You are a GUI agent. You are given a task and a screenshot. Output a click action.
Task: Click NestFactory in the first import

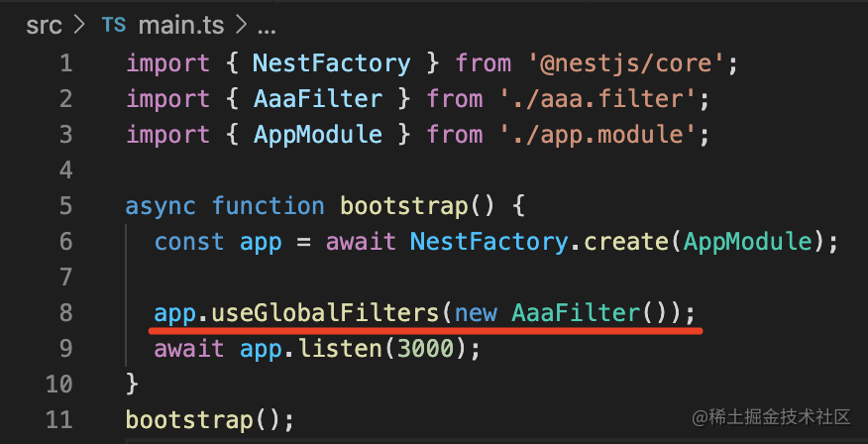tap(332, 63)
